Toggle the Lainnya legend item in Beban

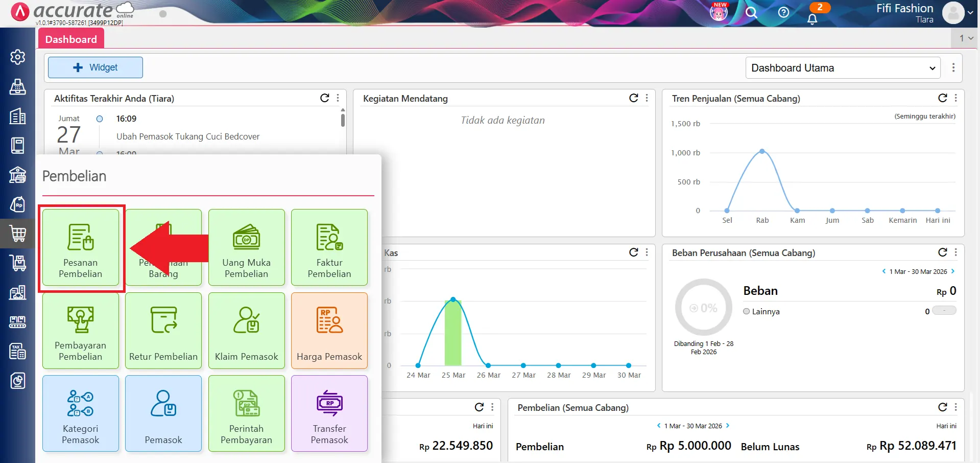761,311
